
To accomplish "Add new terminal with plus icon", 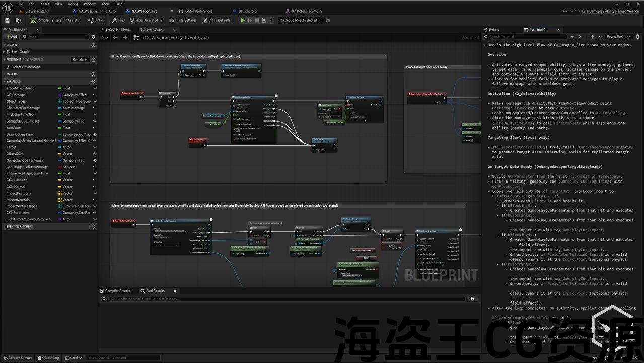I will pyautogui.click(x=592, y=37).
